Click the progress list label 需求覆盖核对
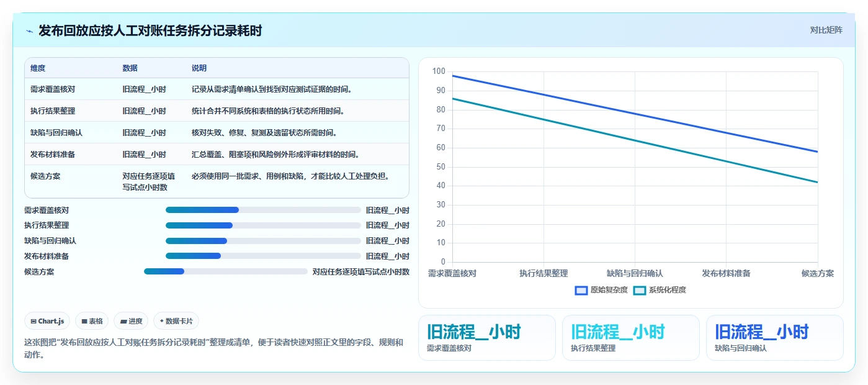The width and height of the screenshot is (868, 385). coord(47,211)
